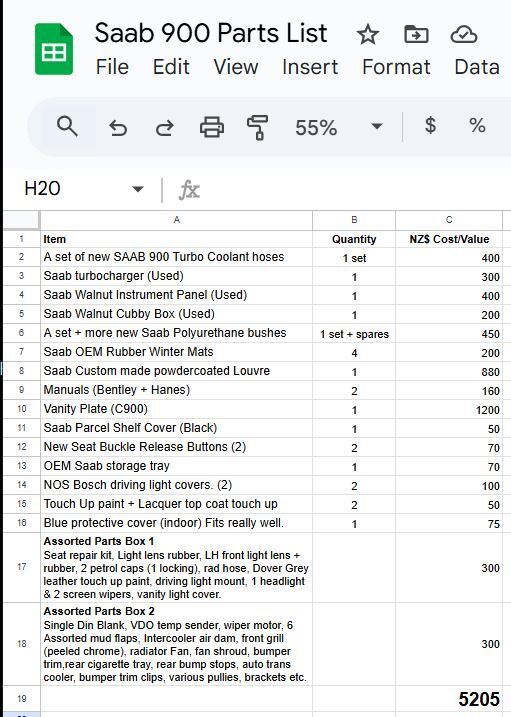Select cell 'NOS Bosch driving light covers. (2)'
Image resolution: width=511 pixels, height=717 pixels.
[x=176, y=485]
